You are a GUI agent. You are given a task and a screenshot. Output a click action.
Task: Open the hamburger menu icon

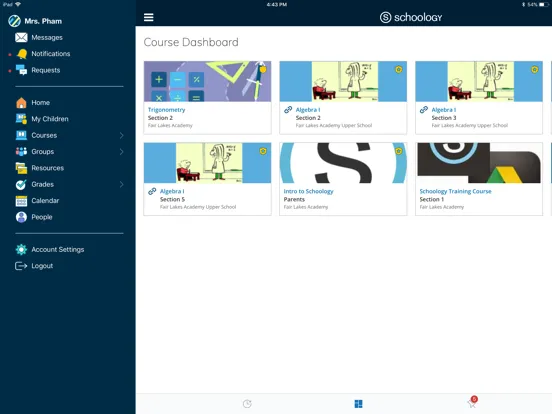(x=149, y=17)
